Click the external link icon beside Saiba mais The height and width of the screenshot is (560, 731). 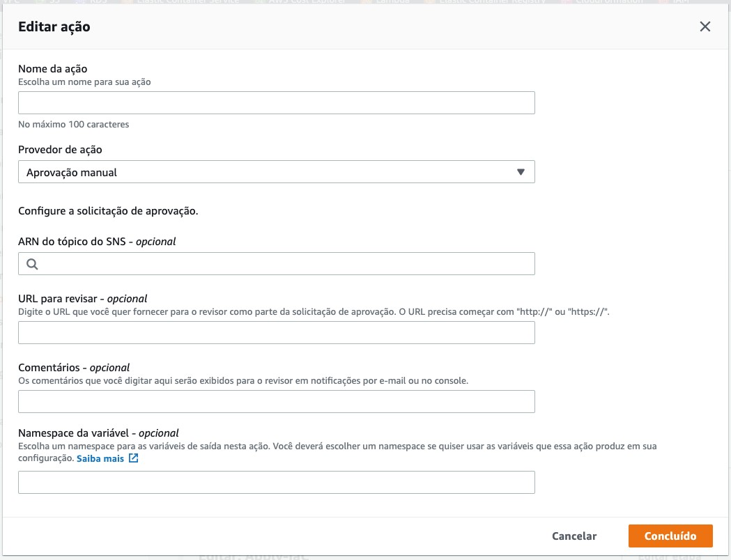point(134,458)
